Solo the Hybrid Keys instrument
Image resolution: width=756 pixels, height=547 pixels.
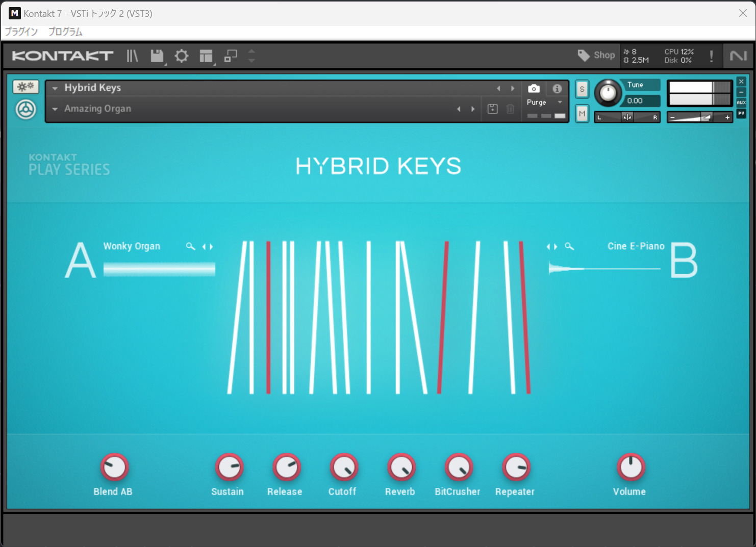click(582, 89)
